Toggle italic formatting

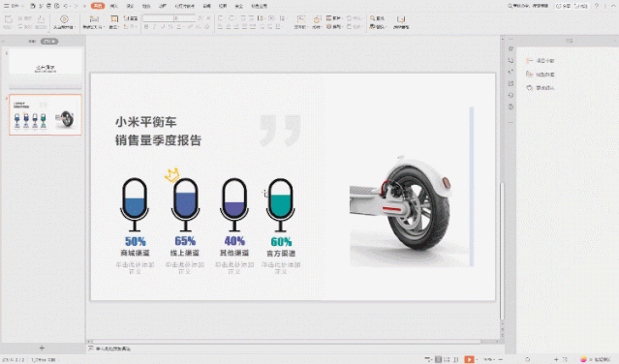154,27
